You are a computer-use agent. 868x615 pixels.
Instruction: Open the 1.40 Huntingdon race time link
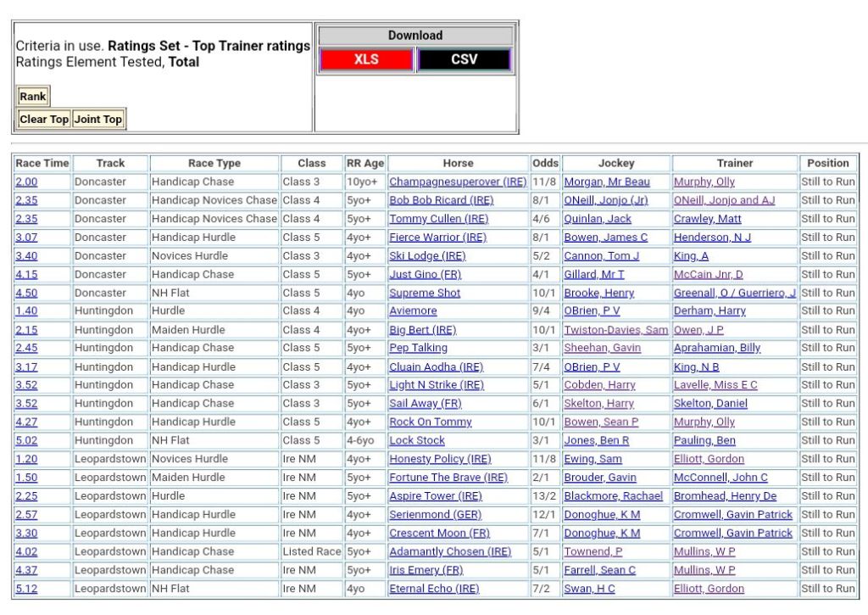(x=26, y=311)
